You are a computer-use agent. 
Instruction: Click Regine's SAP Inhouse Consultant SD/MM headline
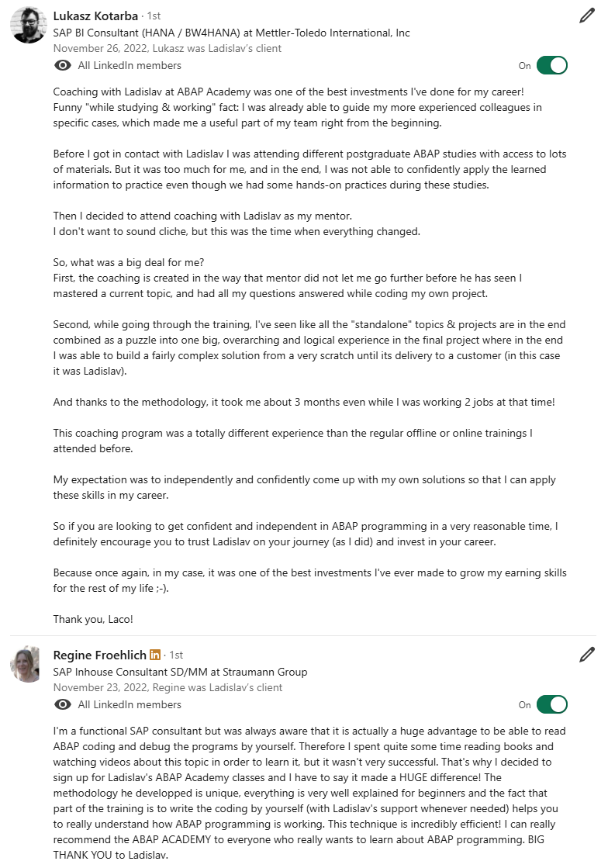click(181, 672)
